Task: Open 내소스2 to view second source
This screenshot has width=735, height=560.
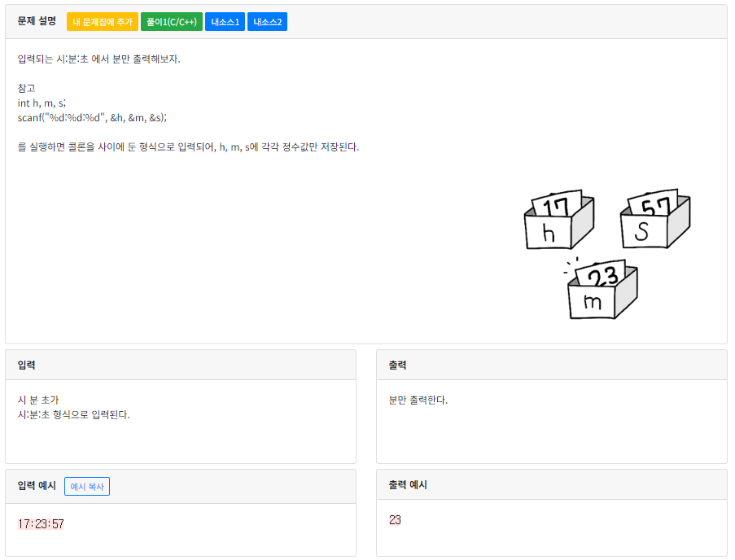Action: coord(267,22)
